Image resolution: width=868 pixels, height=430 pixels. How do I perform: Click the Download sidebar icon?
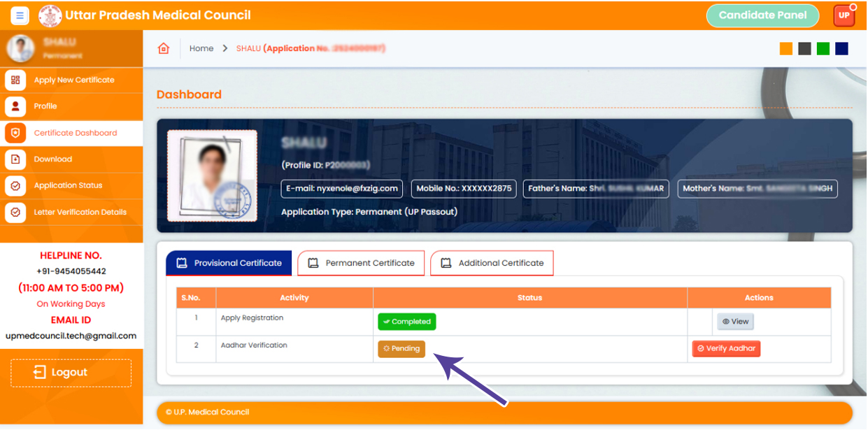click(x=15, y=159)
